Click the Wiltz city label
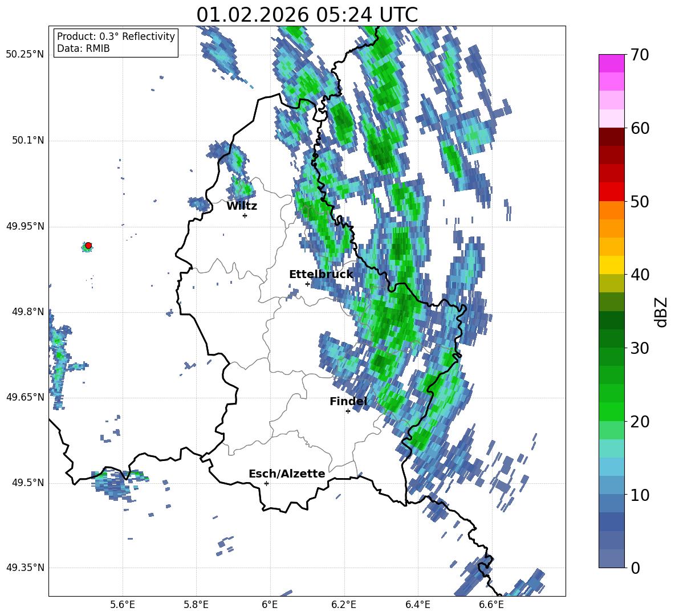This screenshot has height=616, width=675. (242, 206)
